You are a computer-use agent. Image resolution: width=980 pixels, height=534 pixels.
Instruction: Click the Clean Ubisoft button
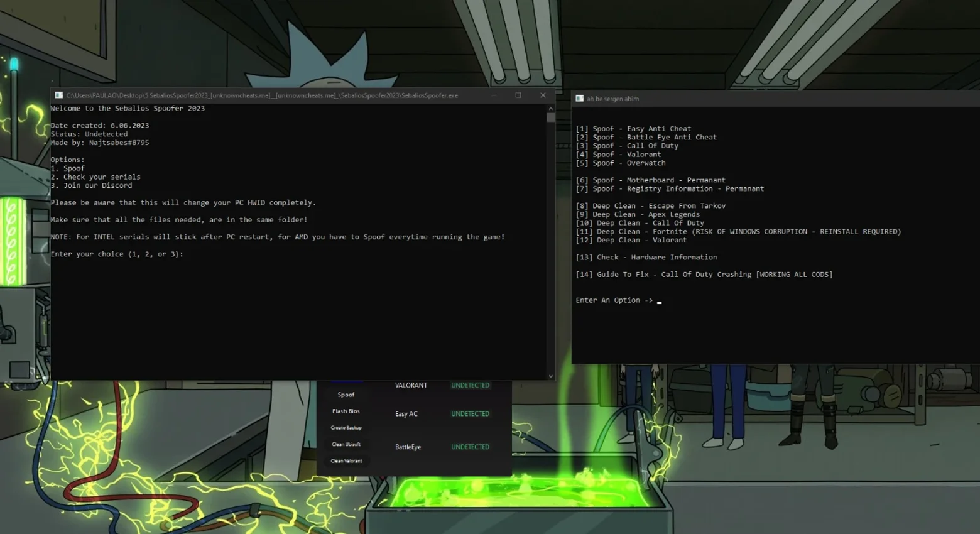coord(346,444)
